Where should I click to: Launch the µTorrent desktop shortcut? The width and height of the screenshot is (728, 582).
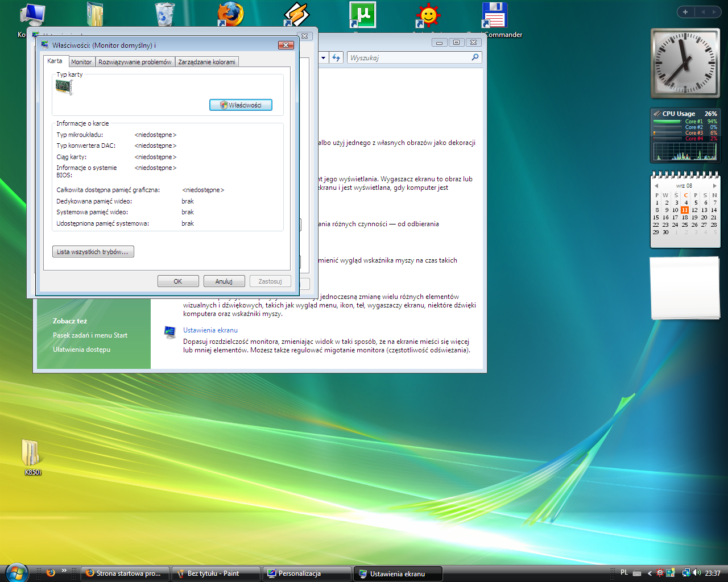pyautogui.click(x=362, y=15)
